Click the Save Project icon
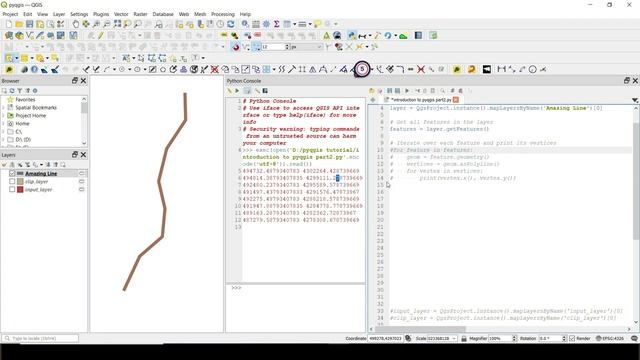640x360 pixels. (30, 24)
